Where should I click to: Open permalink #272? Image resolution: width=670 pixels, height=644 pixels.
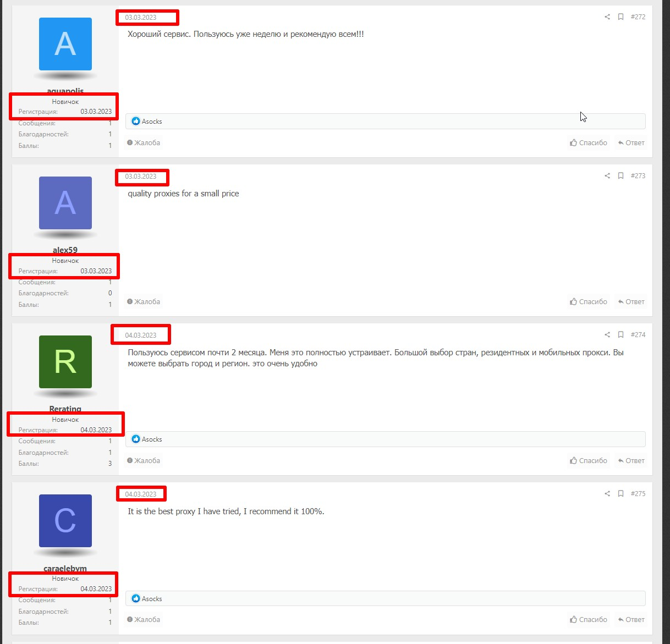pos(638,17)
